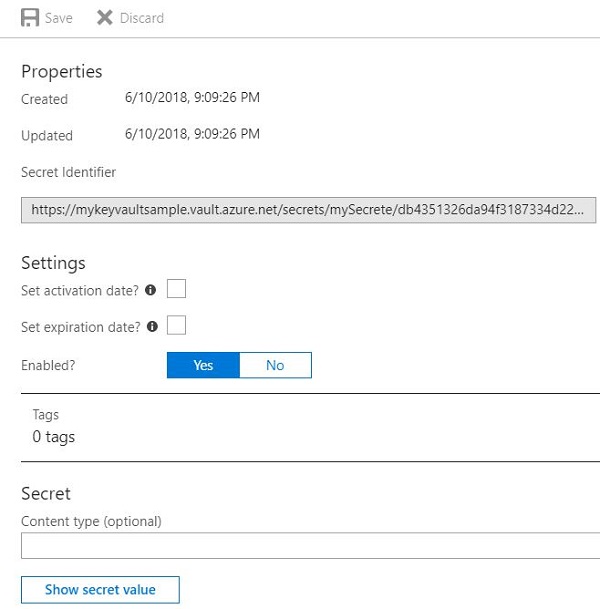Click the Save floppy disk icon
This screenshot has height=609, width=600.
coord(30,18)
